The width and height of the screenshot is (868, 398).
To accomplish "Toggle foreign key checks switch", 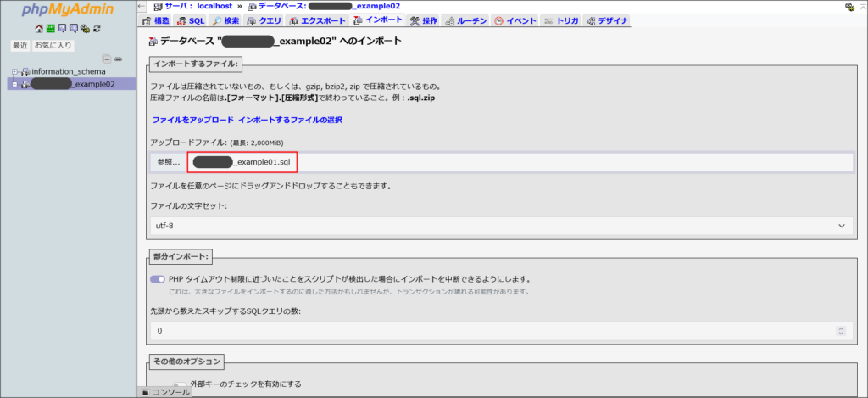I will pos(179,384).
